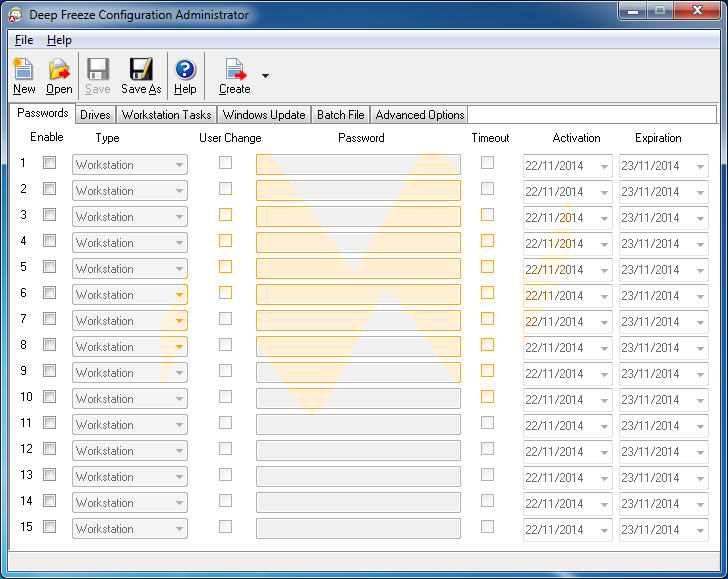The height and width of the screenshot is (579, 728).
Task: Click the Type column header label
Action: point(107,138)
